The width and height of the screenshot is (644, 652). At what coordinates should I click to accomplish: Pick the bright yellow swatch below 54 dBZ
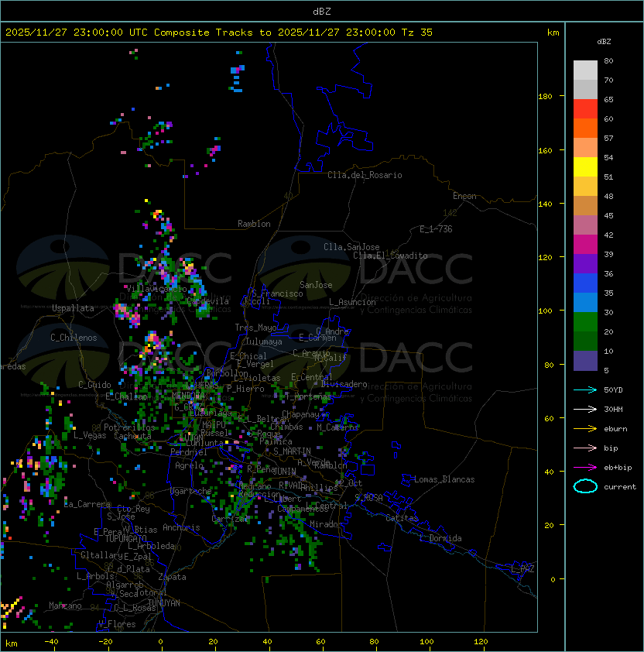pyautogui.click(x=585, y=167)
